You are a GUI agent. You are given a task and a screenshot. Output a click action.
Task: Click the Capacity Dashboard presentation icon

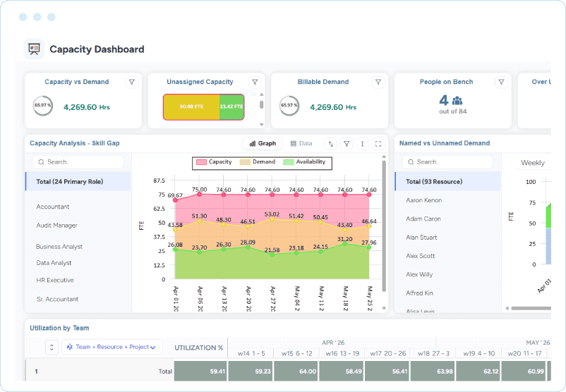click(34, 49)
